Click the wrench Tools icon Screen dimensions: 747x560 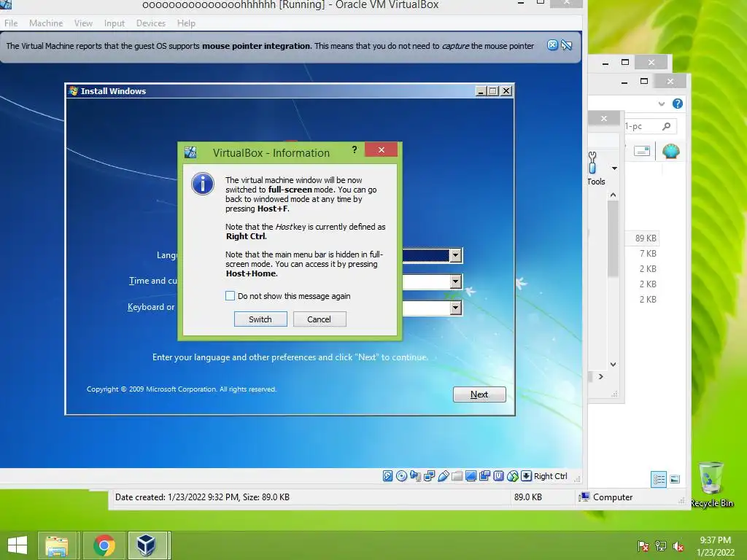tap(592, 163)
